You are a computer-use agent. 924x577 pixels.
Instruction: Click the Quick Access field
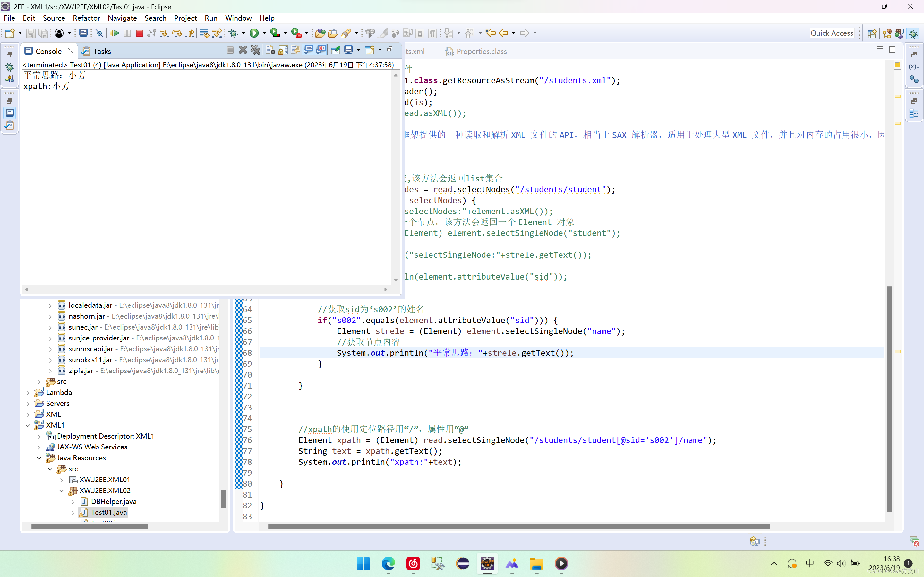(x=832, y=33)
